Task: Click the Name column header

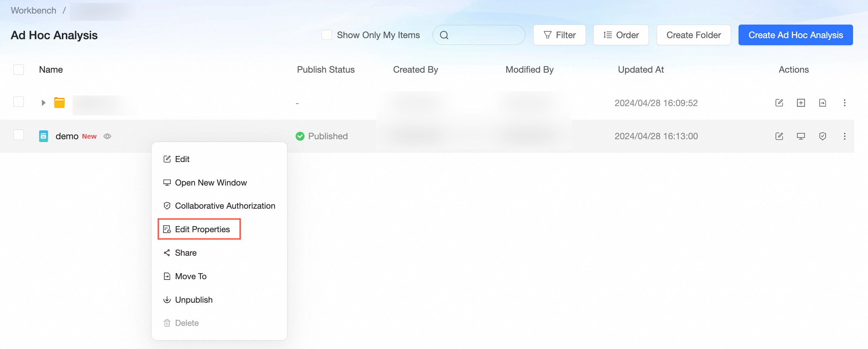Action: (x=51, y=69)
